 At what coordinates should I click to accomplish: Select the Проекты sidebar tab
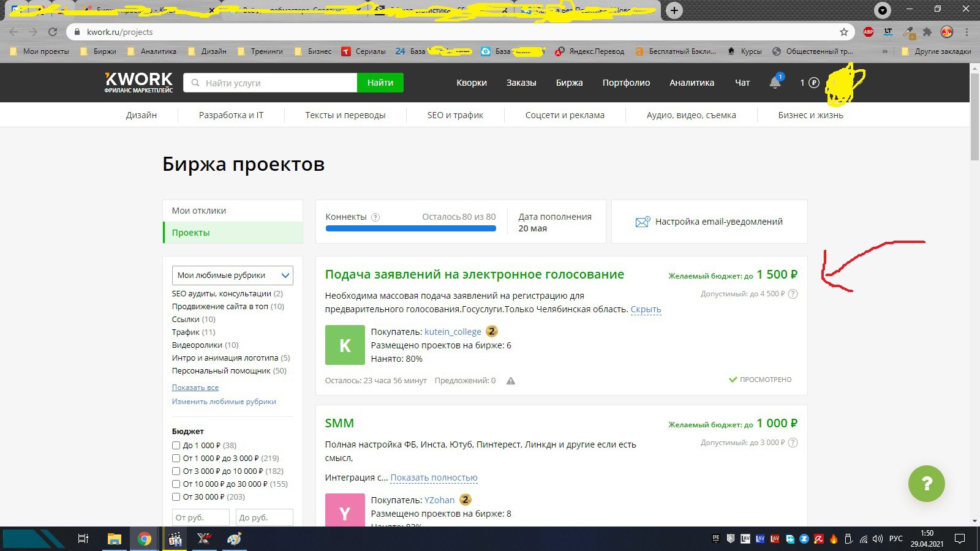coord(233,233)
